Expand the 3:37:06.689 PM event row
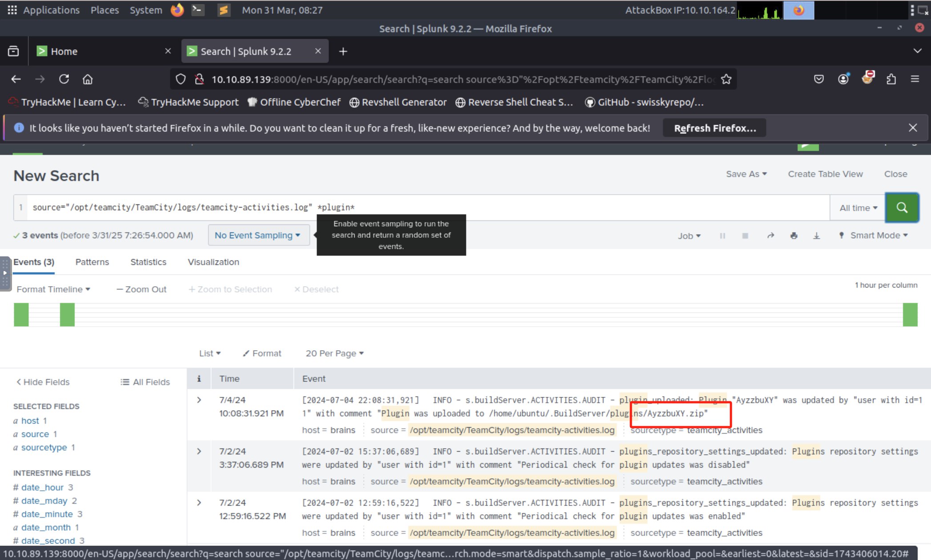The width and height of the screenshot is (931, 560). pos(199,451)
